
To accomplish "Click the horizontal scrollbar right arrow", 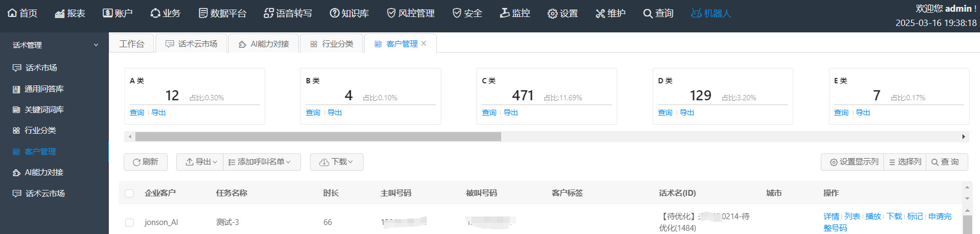I will point(964,137).
